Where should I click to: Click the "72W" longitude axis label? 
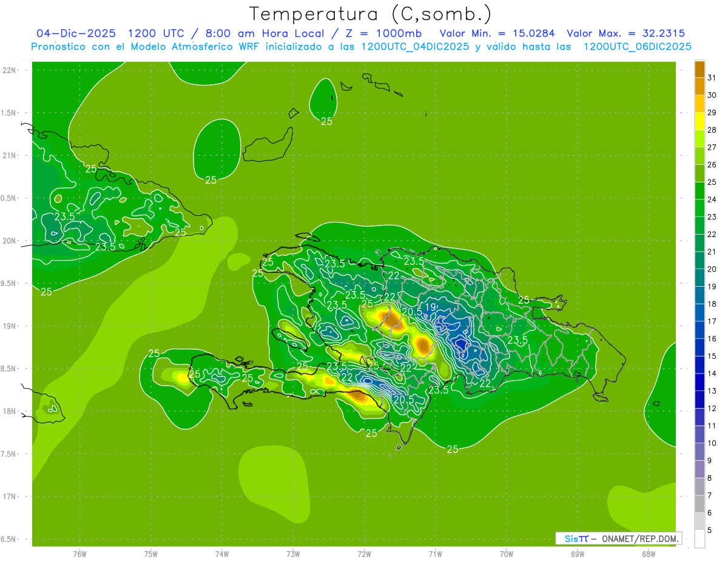click(364, 554)
